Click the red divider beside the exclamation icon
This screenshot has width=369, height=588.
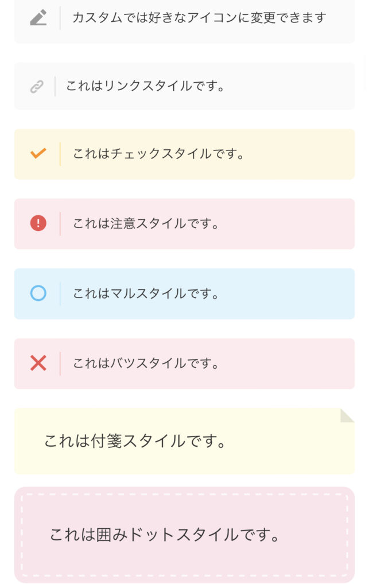pos(60,224)
